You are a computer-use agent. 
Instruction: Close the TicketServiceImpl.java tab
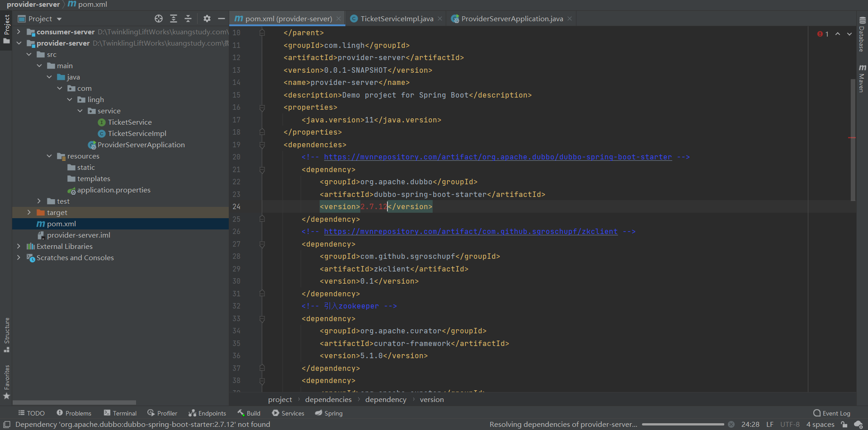click(440, 19)
